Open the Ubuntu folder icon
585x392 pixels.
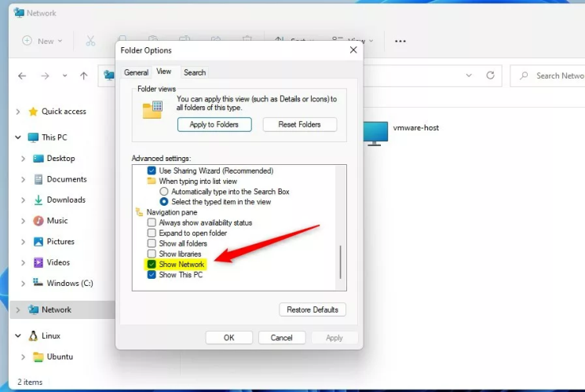point(38,357)
